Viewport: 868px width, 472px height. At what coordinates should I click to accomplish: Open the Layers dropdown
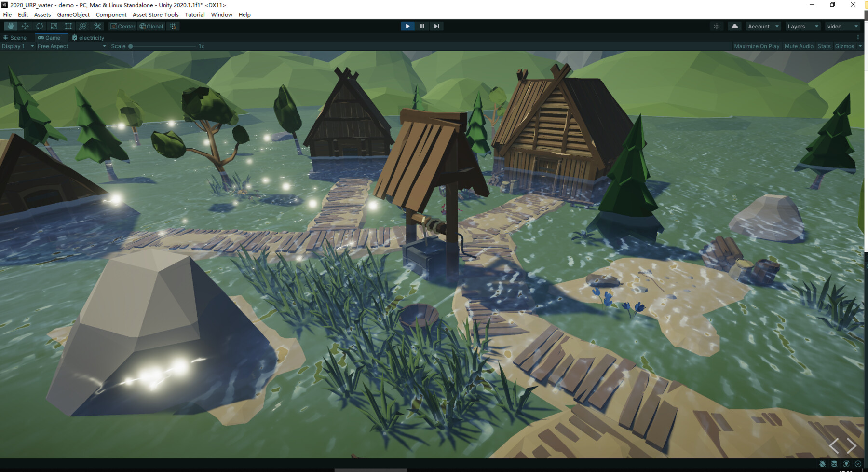coord(802,26)
